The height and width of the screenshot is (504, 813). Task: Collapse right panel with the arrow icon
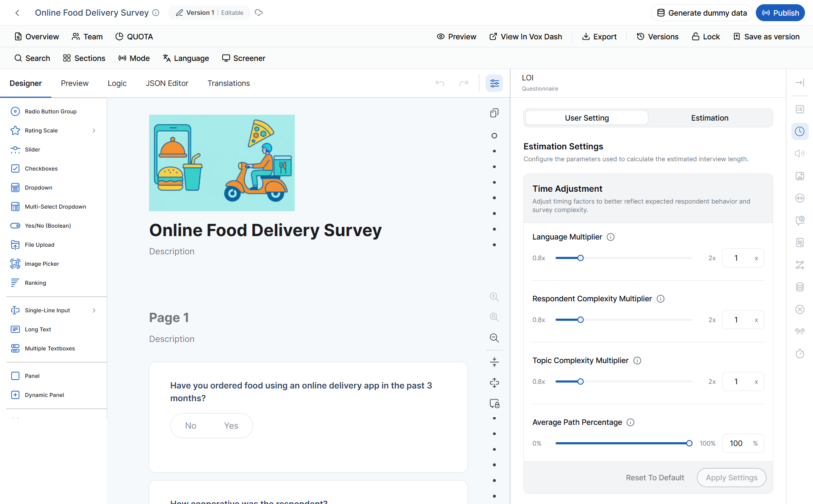coord(799,83)
